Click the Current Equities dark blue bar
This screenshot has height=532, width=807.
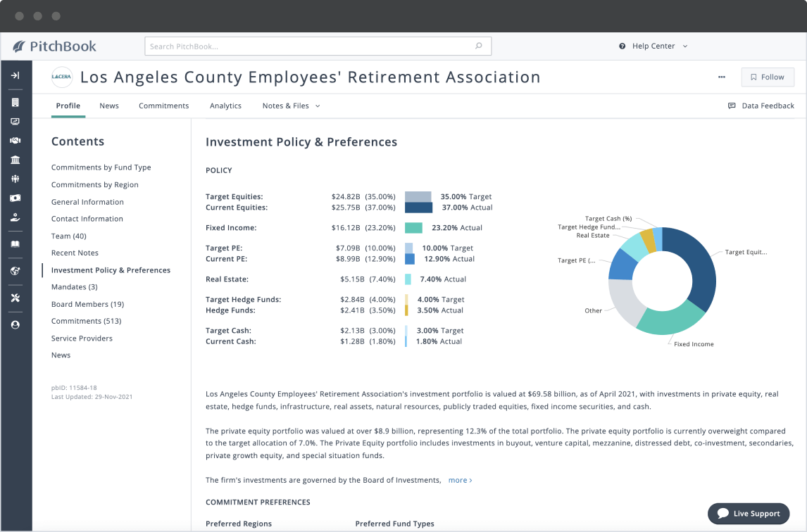(x=418, y=208)
